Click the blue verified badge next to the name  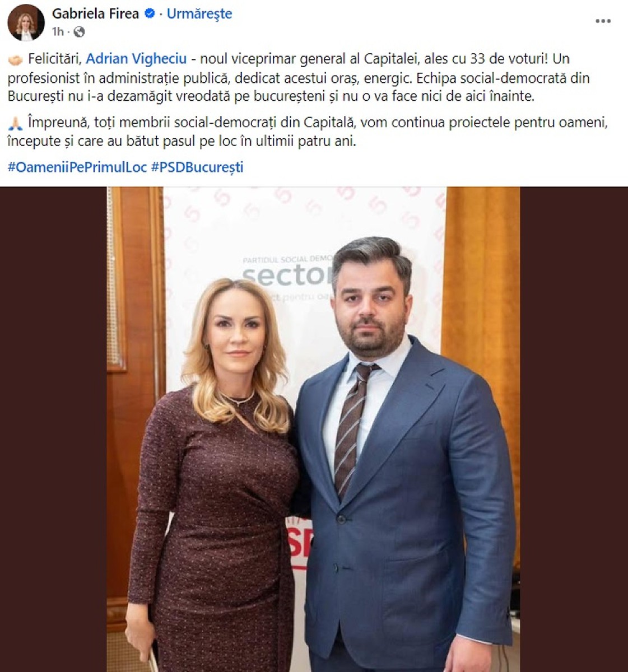pyautogui.click(x=150, y=14)
